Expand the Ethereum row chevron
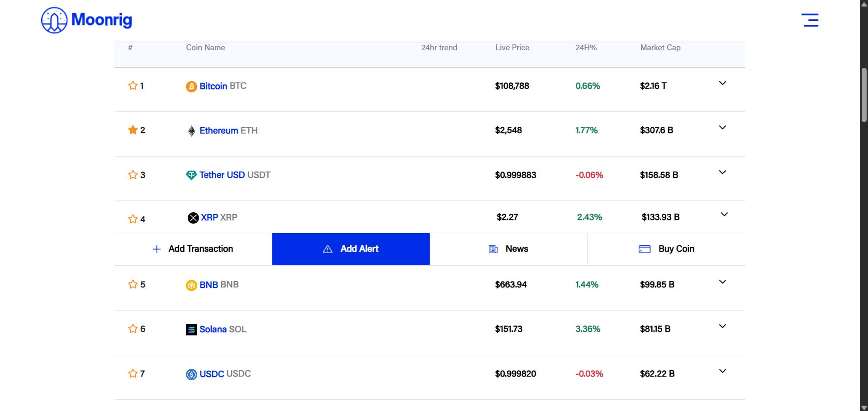This screenshot has width=868, height=411. (x=722, y=128)
